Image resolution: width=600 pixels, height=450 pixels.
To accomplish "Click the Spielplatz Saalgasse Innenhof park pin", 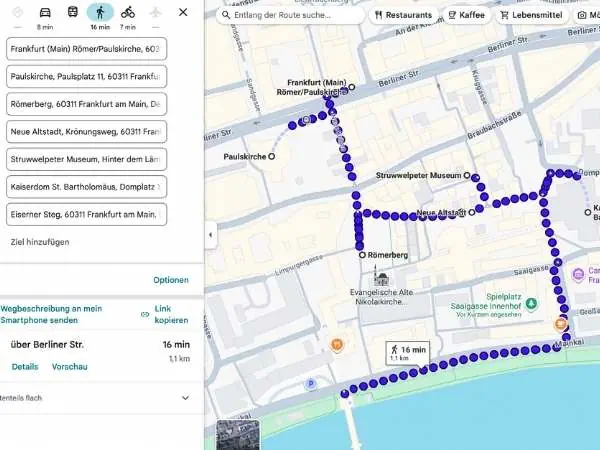I will coord(530,304).
